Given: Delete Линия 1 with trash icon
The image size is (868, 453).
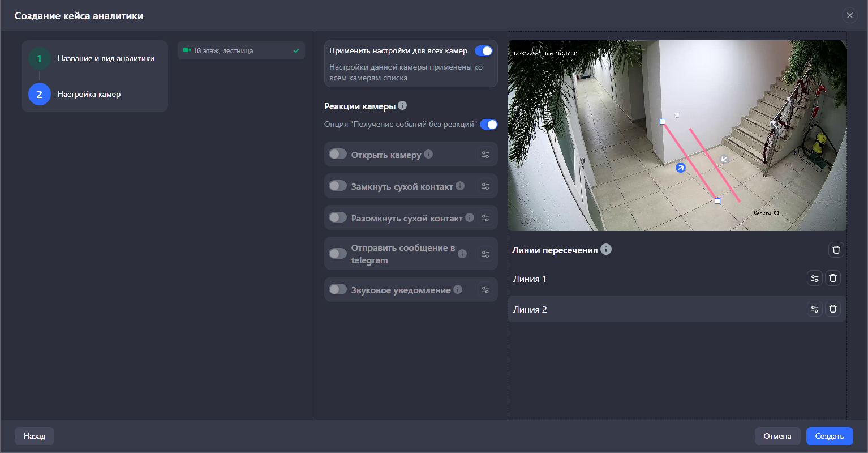Looking at the screenshot, I should click(x=833, y=278).
